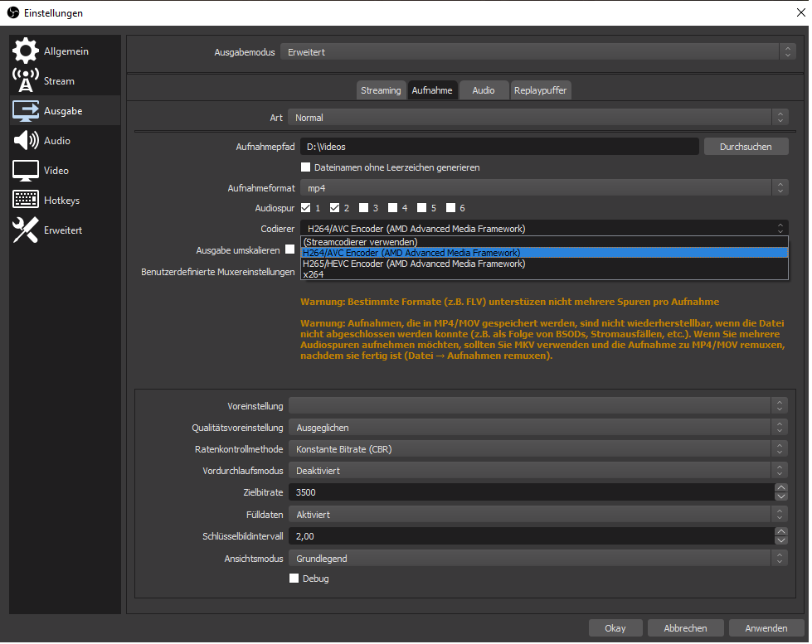Click the Ausgabe monitor icon
Viewport: 812px width, 644px height.
tap(26, 111)
